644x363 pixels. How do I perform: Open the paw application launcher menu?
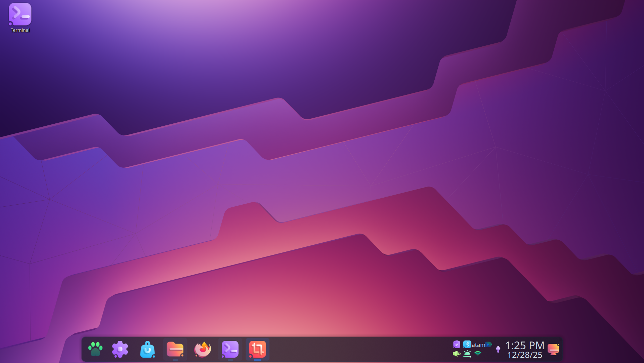[x=95, y=350]
